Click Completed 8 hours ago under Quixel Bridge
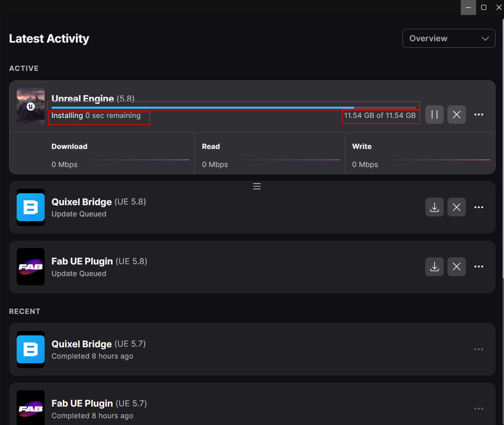 click(92, 356)
